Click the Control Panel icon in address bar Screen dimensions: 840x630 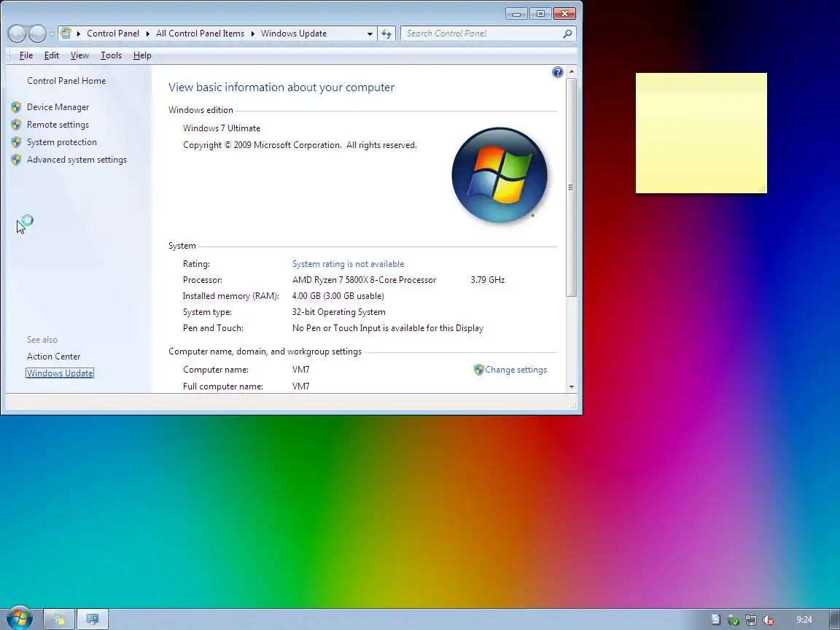click(66, 34)
